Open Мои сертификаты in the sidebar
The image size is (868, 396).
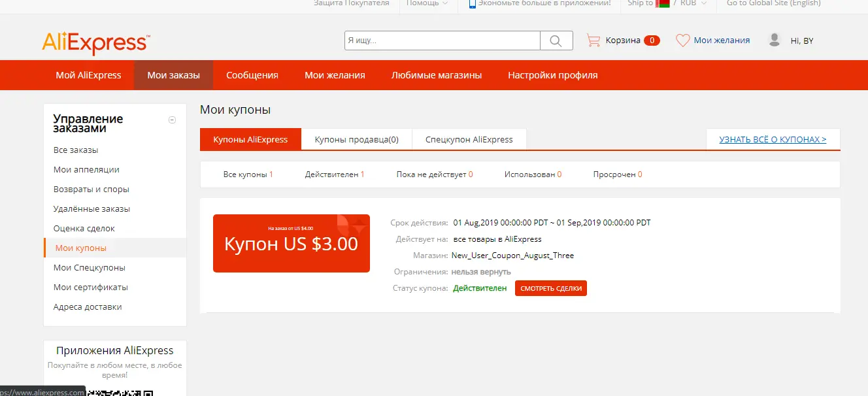(x=91, y=287)
